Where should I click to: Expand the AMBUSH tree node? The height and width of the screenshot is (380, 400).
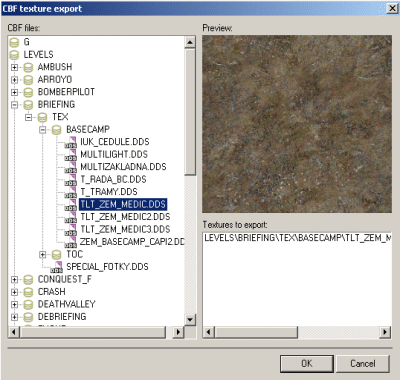tap(14, 67)
